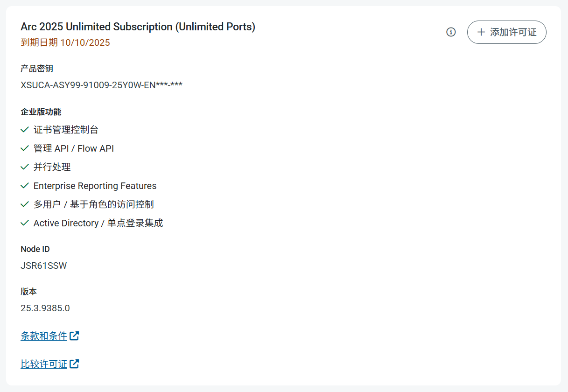
Task: Click the plus icon in 添加许可证
Action: [x=481, y=32]
